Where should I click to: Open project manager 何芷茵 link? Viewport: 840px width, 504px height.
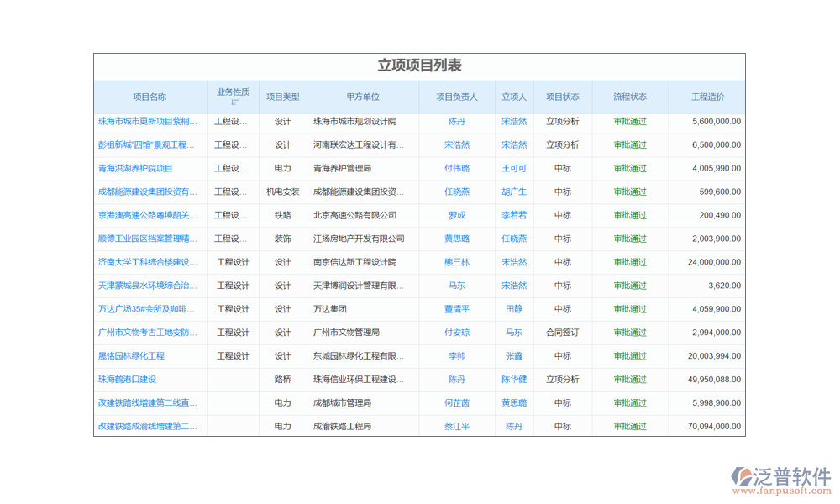coord(457,403)
